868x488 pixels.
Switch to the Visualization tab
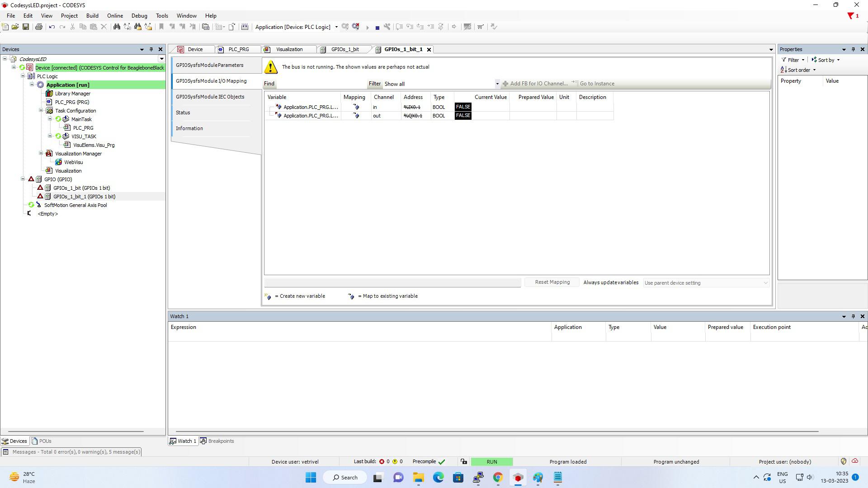(x=289, y=49)
